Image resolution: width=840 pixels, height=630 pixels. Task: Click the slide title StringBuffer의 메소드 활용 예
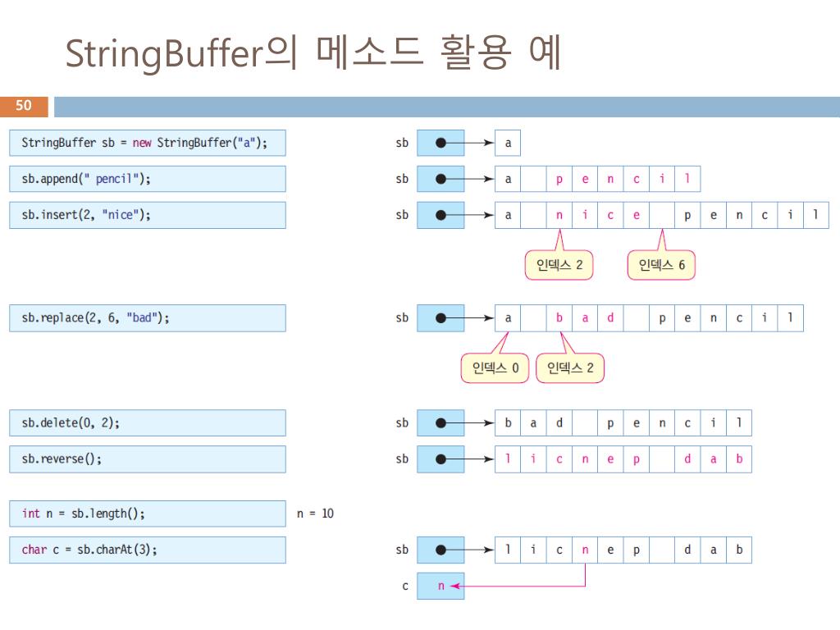pyautogui.click(x=313, y=53)
